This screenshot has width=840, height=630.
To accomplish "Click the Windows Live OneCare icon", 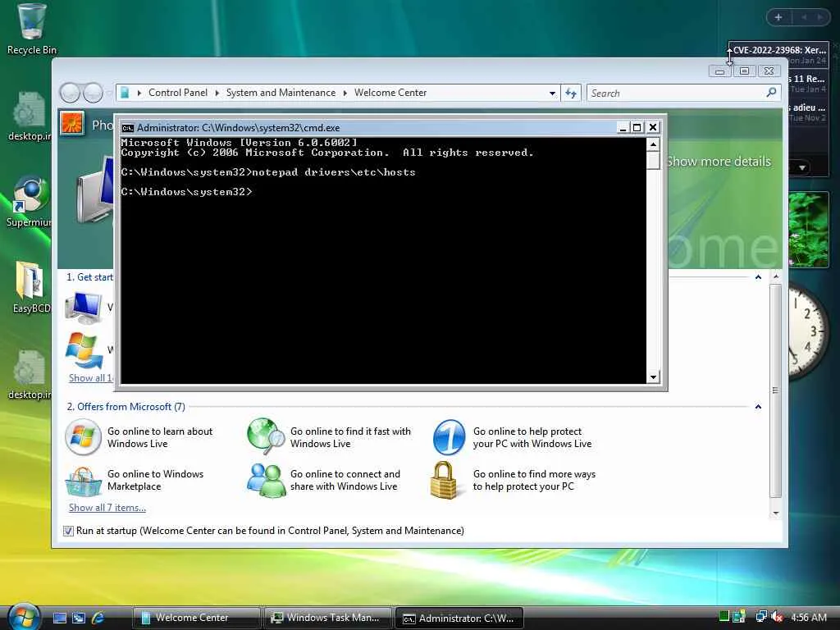I will [x=449, y=437].
